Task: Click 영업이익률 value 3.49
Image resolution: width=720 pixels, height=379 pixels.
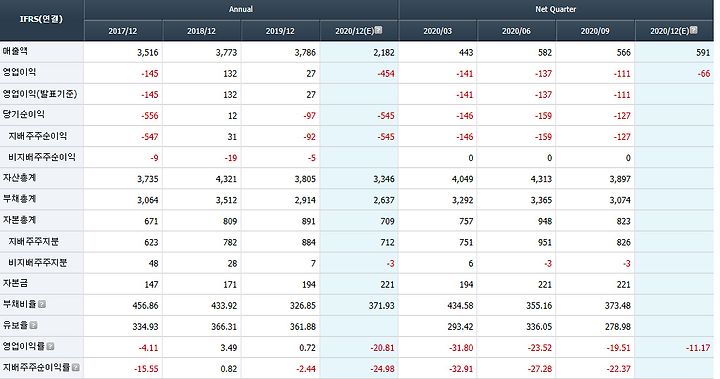Action: click(228, 348)
